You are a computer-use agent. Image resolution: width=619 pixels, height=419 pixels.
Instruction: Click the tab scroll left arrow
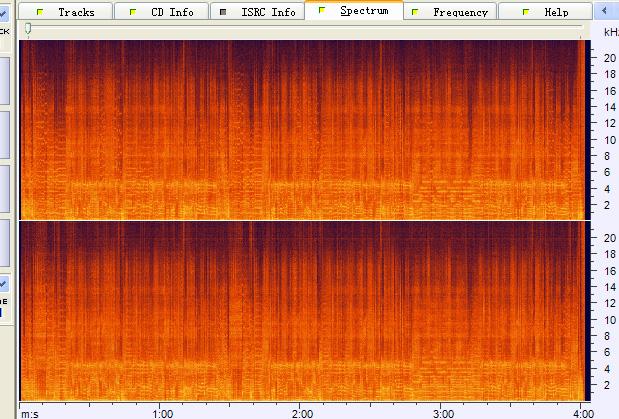click(x=606, y=11)
